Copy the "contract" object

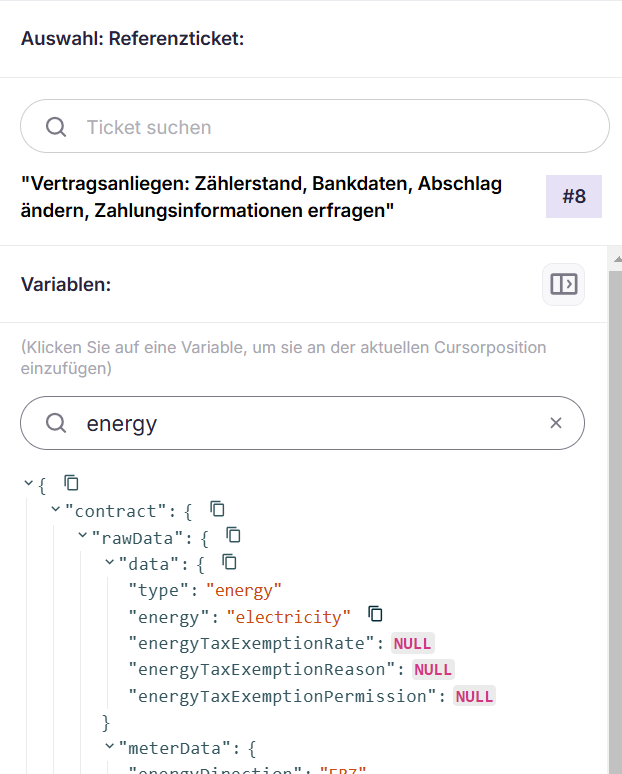point(217,509)
